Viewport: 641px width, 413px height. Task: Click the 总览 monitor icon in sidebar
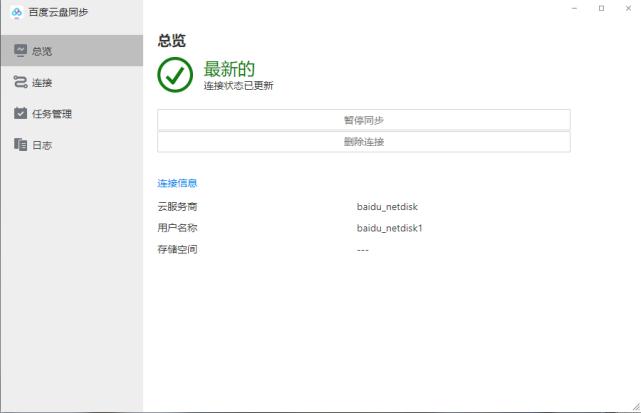click(20, 51)
